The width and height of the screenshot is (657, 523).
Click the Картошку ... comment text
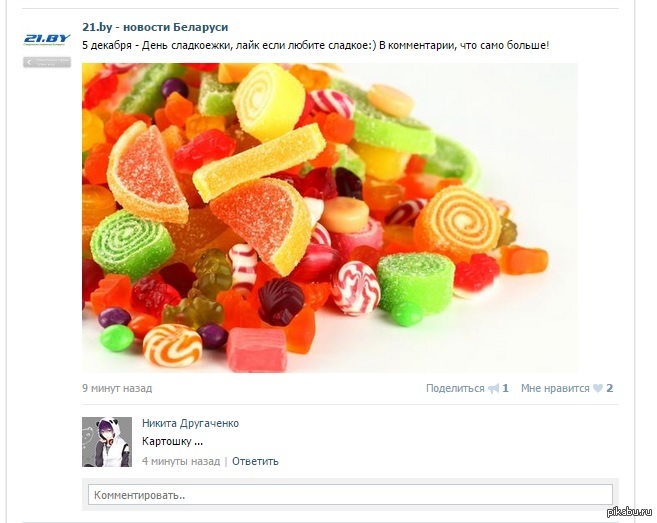point(172,441)
